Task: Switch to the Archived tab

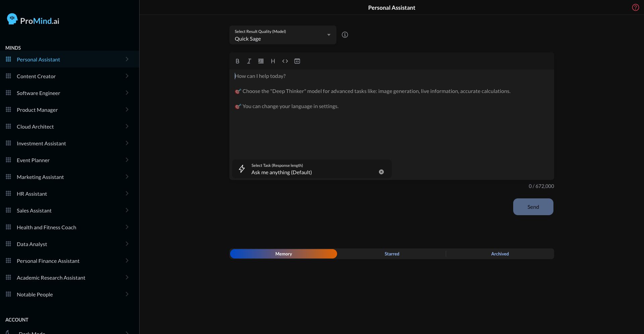Action: [x=499, y=254]
